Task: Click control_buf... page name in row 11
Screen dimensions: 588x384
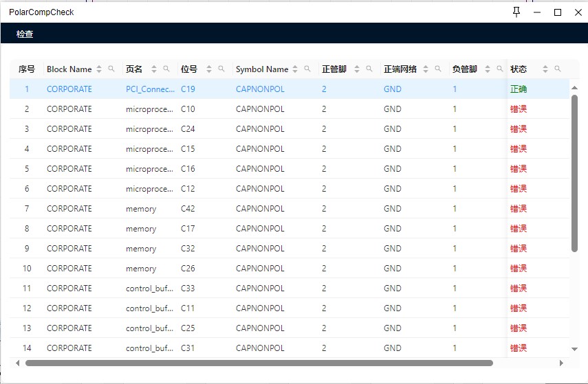Action: tap(150, 288)
